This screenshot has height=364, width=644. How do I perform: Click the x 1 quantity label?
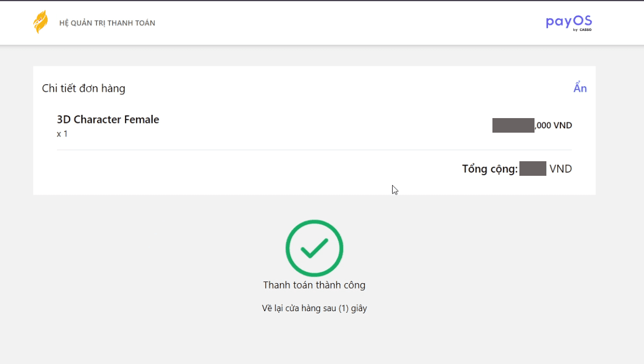[x=62, y=134]
